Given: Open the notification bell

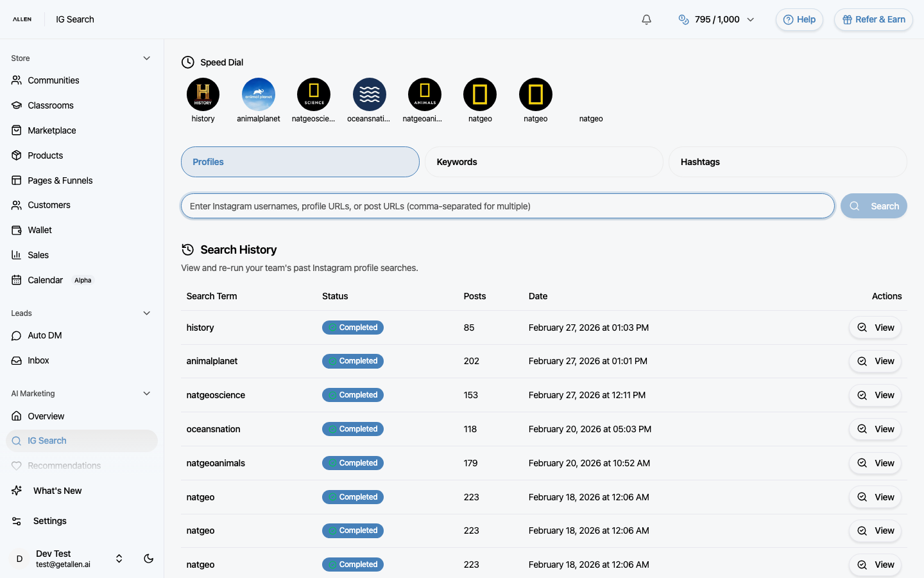Looking at the screenshot, I should point(646,19).
